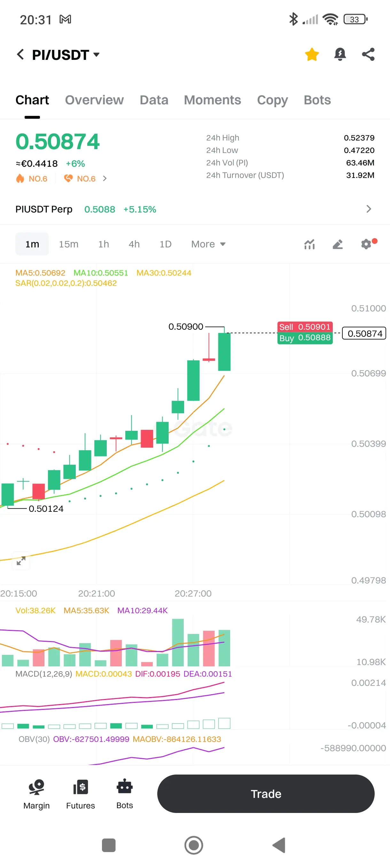Switch to the Overview tab
390x868 pixels.
click(x=94, y=100)
